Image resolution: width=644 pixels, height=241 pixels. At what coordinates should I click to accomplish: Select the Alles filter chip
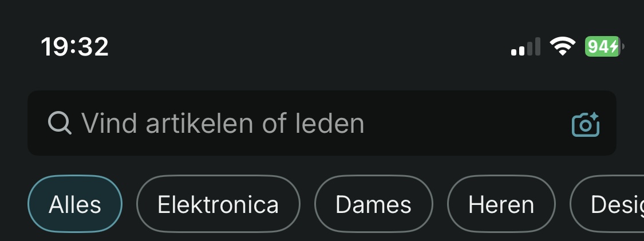75,204
